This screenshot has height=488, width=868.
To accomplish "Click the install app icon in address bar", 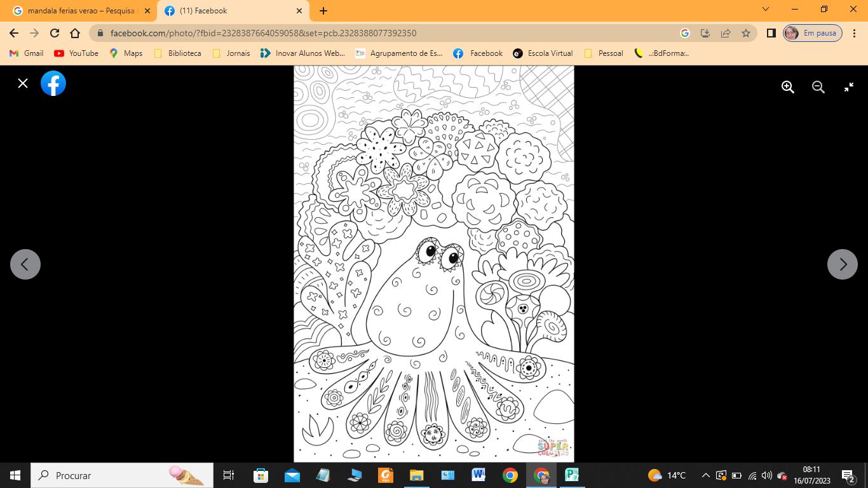I will click(705, 33).
